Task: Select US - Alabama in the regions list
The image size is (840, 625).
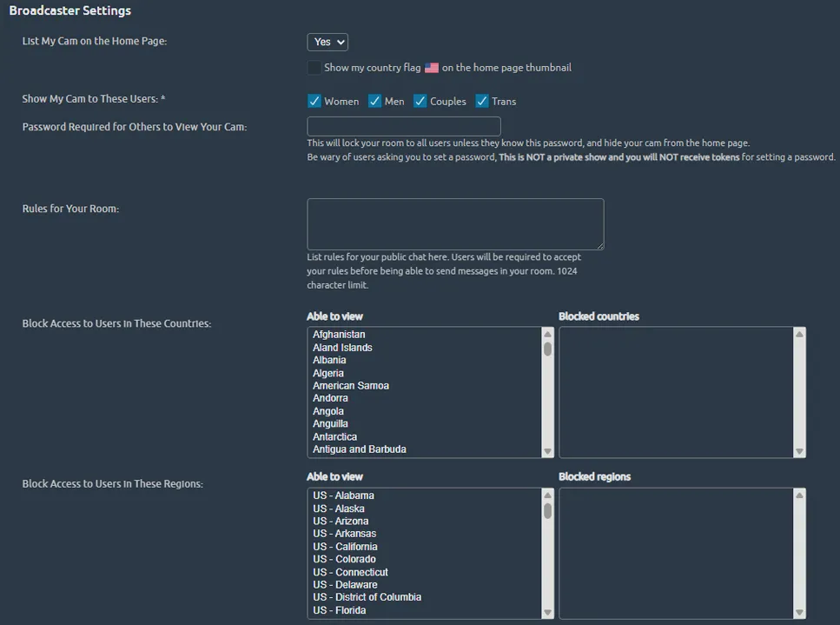Action: point(343,495)
